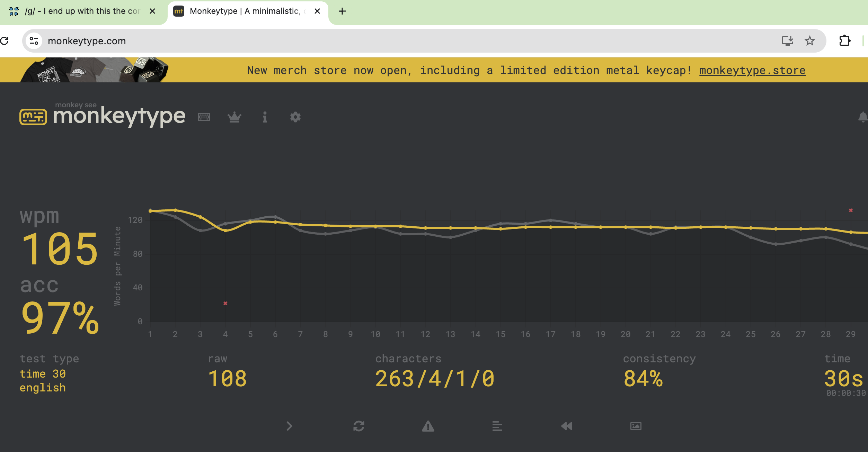Go to next test chevron
The image size is (868, 452).
pyautogui.click(x=290, y=426)
